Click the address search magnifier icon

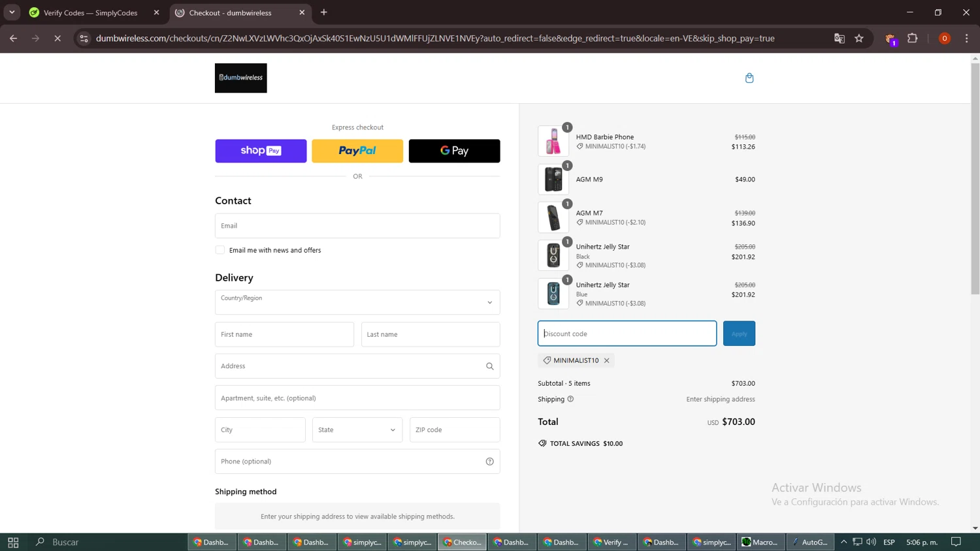(x=489, y=366)
